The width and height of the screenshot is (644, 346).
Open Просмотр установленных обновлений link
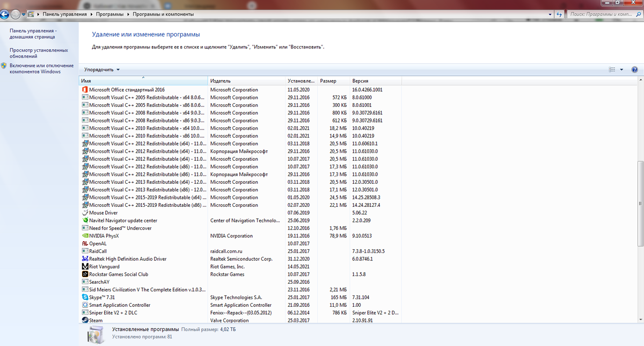tap(39, 53)
